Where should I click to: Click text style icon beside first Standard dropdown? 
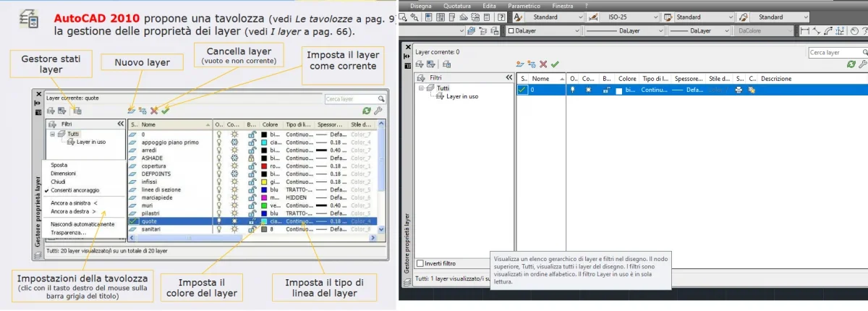518,17
